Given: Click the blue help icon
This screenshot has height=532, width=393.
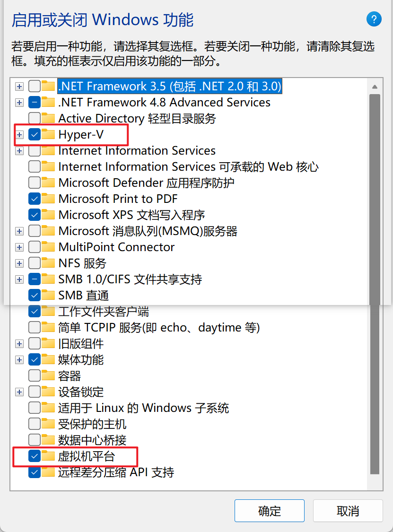Looking at the screenshot, I should (x=374, y=19).
